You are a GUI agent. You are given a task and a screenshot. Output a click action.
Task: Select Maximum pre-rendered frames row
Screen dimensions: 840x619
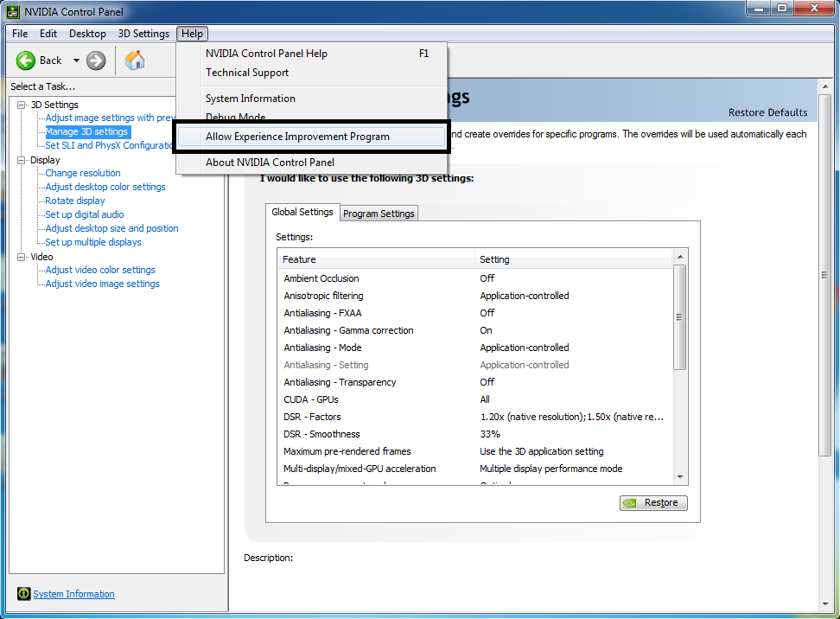(474, 452)
